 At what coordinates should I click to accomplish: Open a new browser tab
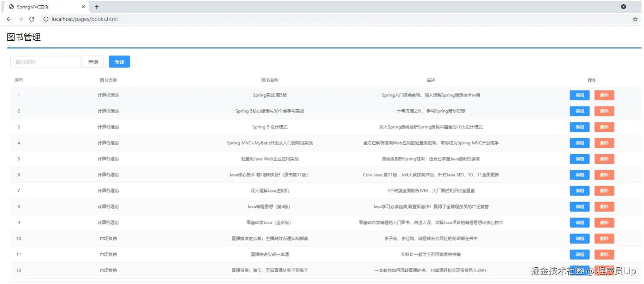pyautogui.click(x=97, y=7)
